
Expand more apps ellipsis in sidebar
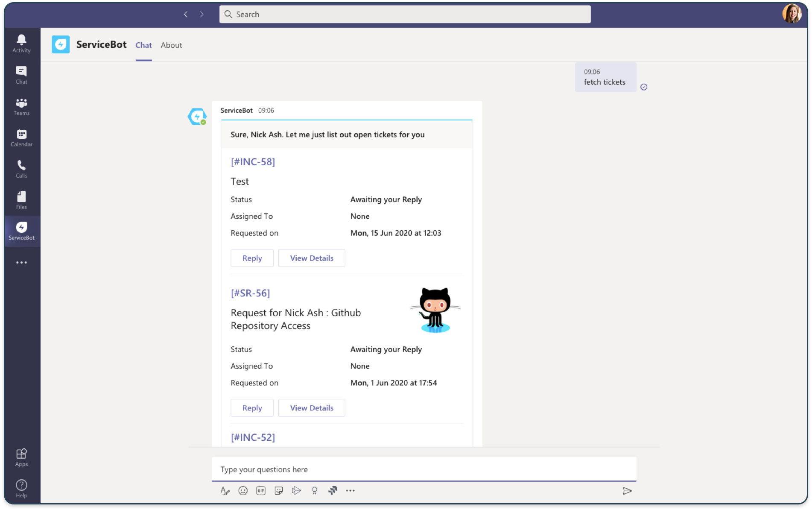click(x=21, y=262)
